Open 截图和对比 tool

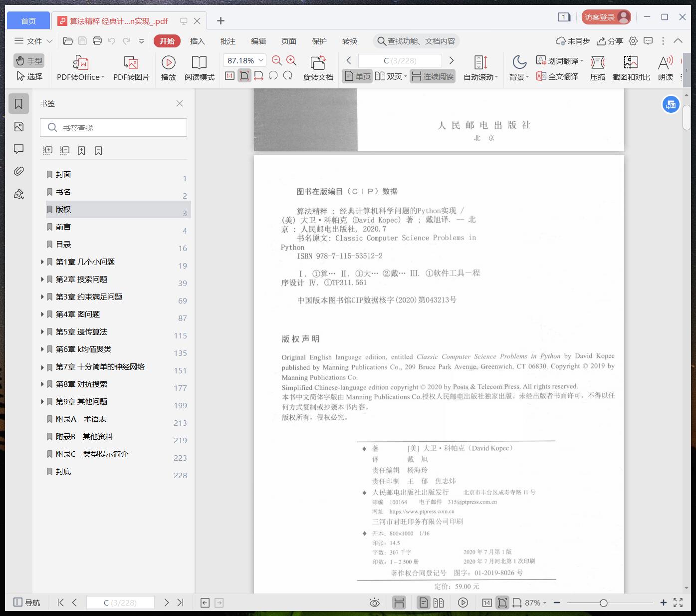coord(631,68)
